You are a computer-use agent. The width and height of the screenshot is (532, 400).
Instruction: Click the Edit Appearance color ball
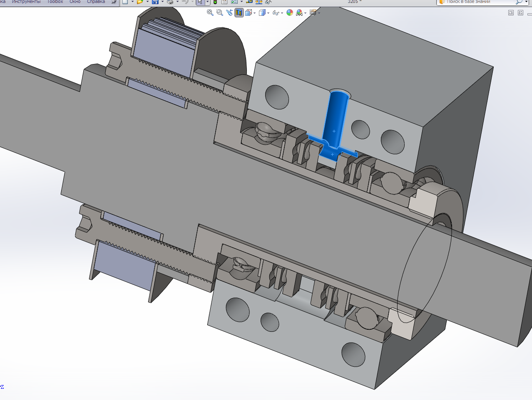(290, 13)
